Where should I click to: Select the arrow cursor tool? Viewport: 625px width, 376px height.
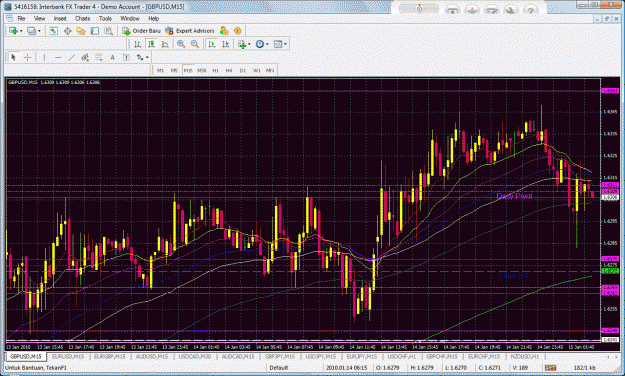(x=13, y=57)
